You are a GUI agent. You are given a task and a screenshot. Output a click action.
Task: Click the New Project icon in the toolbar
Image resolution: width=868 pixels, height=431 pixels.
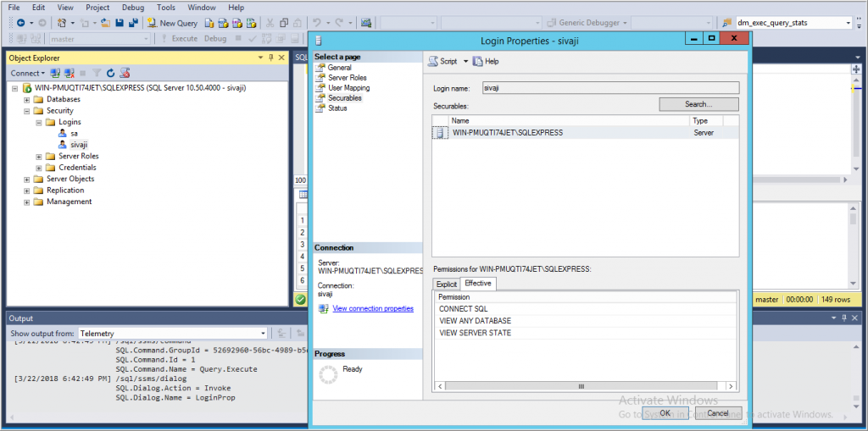62,23
